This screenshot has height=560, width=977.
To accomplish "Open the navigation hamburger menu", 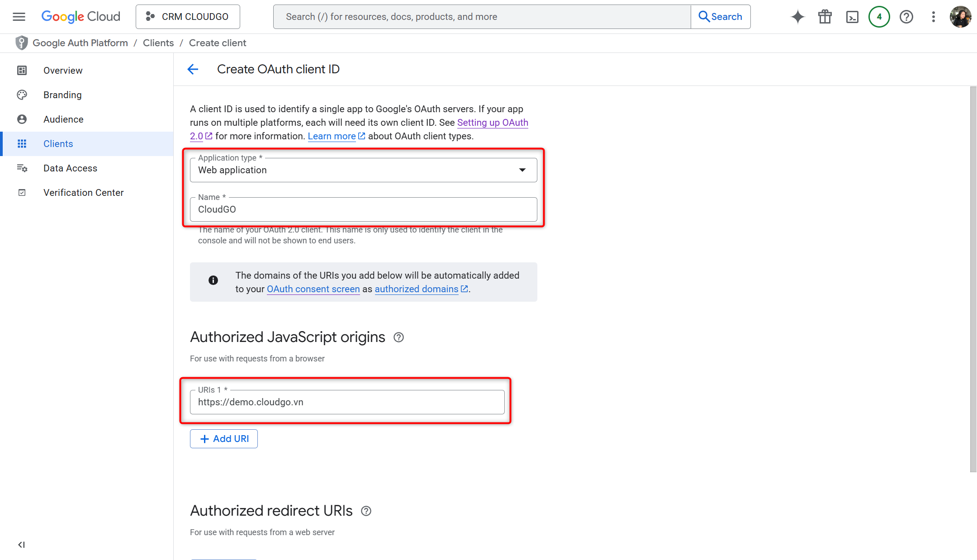I will click(19, 16).
